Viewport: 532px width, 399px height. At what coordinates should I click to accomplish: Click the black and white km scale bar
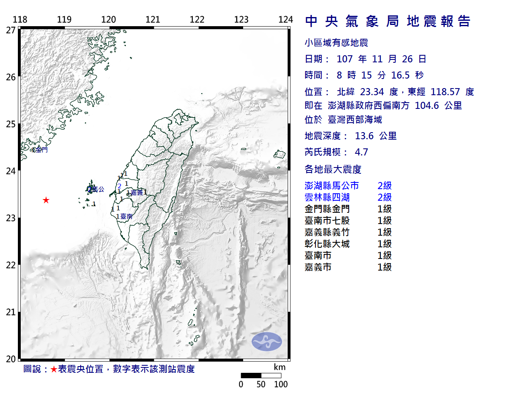pyautogui.click(x=261, y=375)
